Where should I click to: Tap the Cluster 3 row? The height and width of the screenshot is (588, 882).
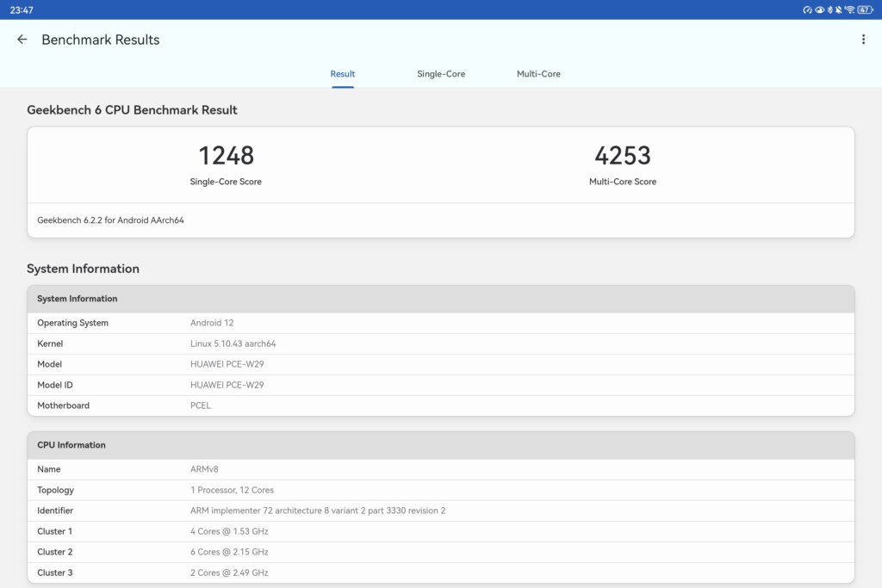[x=440, y=573]
